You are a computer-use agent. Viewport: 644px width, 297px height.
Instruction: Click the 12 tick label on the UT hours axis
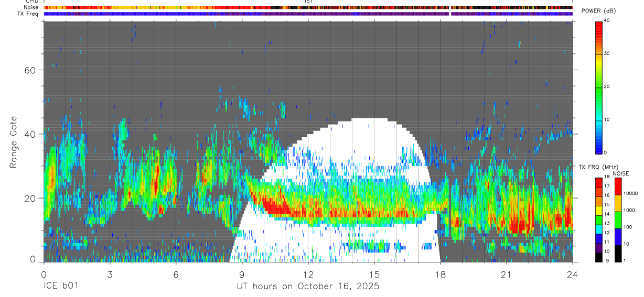pyautogui.click(x=308, y=273)
